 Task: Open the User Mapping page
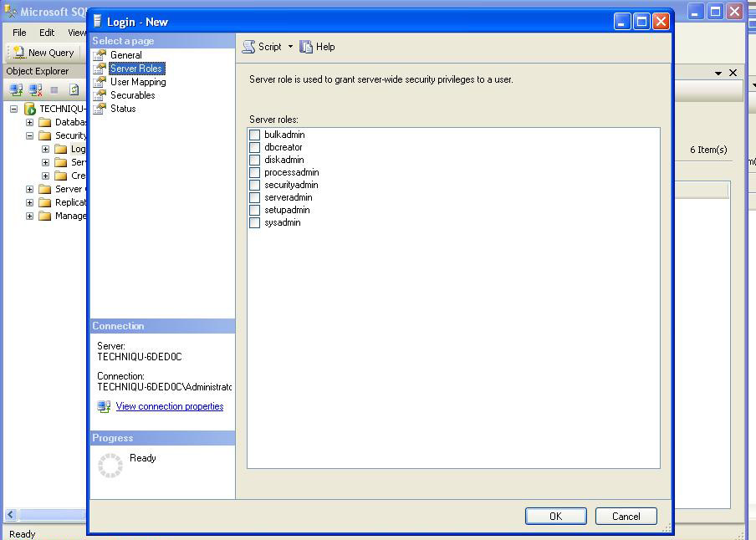138,82
